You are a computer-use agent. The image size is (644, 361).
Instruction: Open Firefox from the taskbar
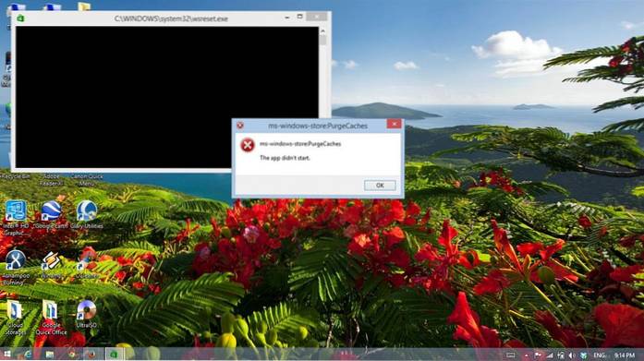92,355
